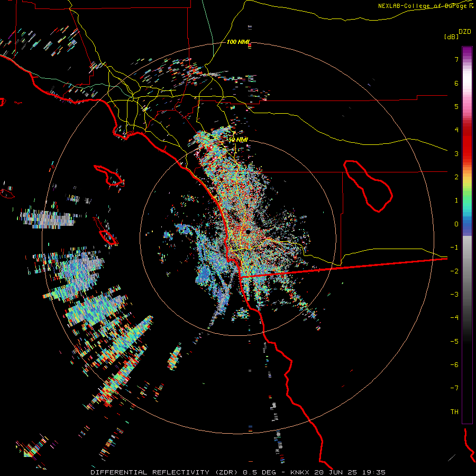Screen dimensions: 476x476
Task: Click the -7 value on color scale
Action: [454, 388]
